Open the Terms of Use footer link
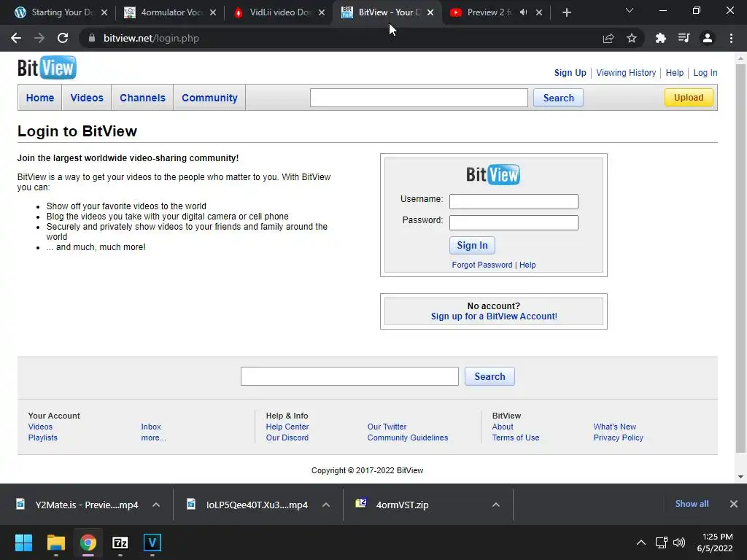747x560 pixels. point(516,437)
